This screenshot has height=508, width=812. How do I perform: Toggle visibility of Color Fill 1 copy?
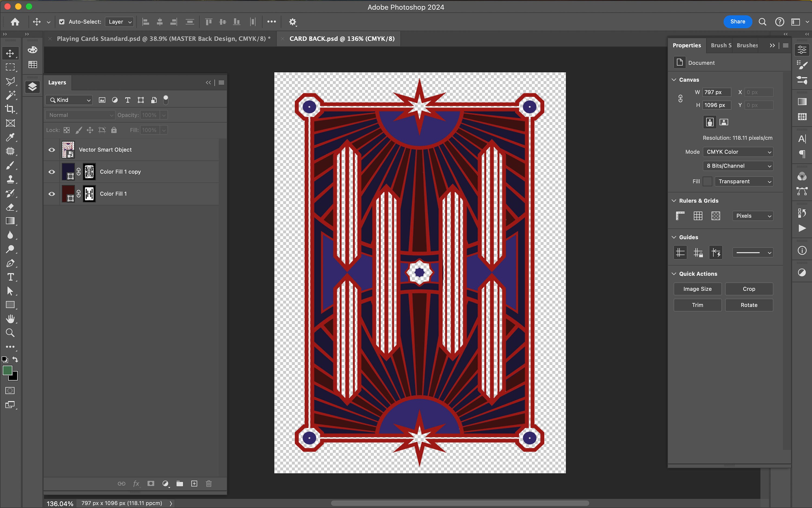point(52,172)
